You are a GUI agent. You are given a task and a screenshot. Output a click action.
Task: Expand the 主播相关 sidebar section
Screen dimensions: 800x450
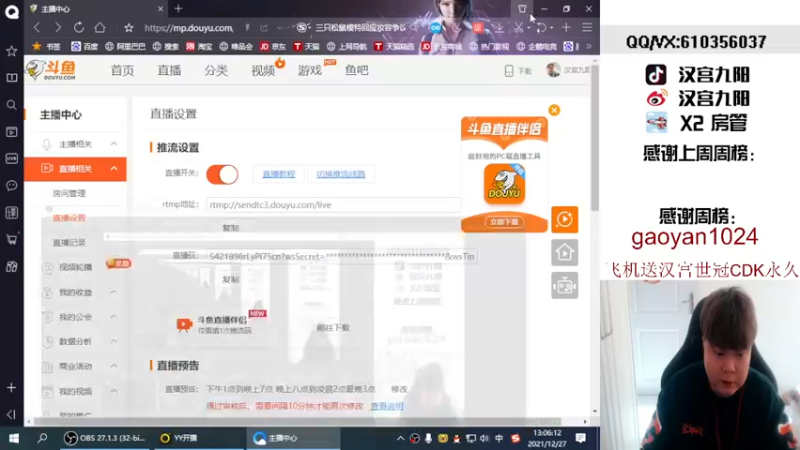tap(114, 144)
